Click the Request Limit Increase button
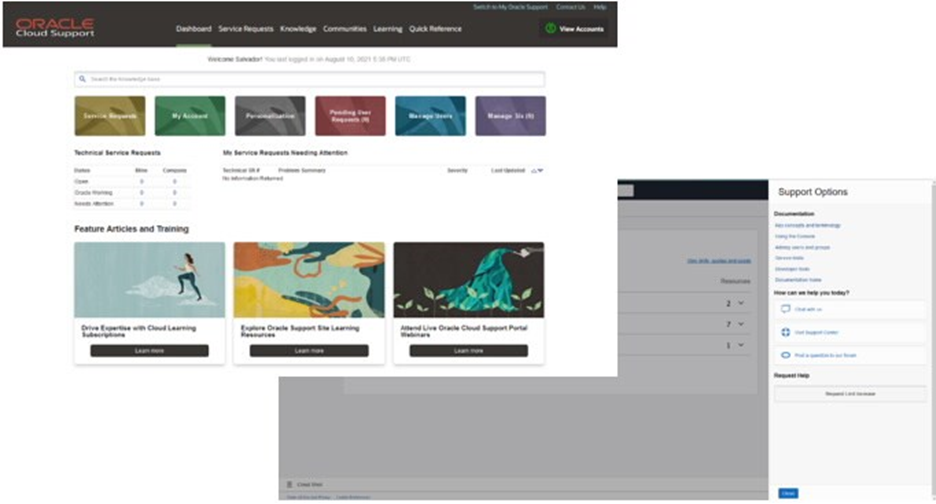Screen dimensions: 936x504 tap(850, 394)
